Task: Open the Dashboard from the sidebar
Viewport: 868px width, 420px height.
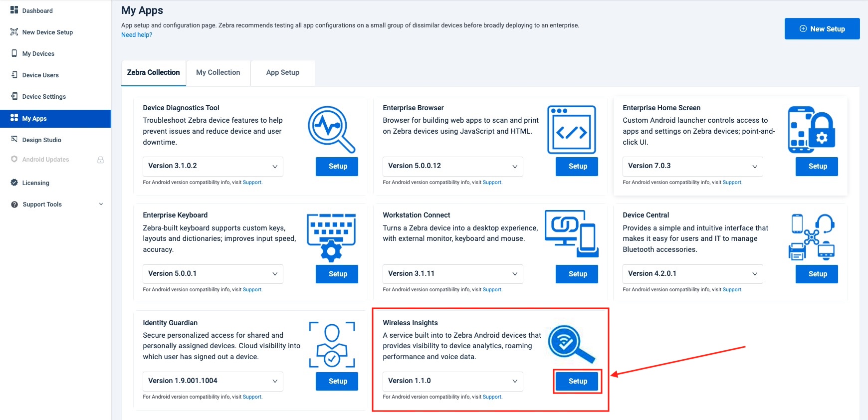Action: point(37,10)
